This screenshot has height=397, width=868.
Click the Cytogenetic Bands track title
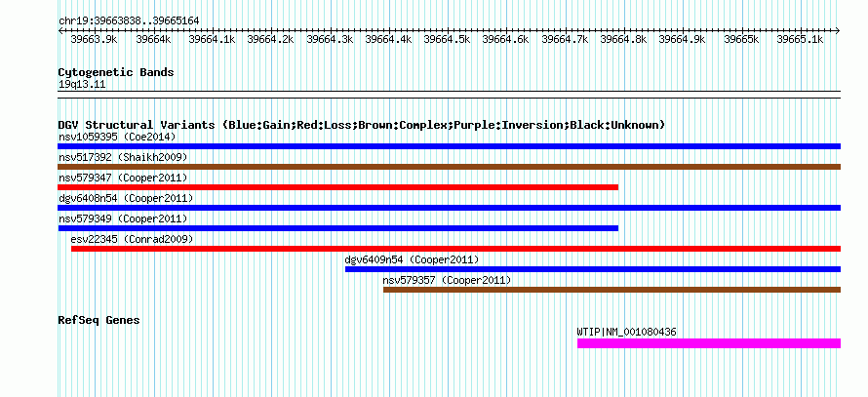pyautogui.click(x=116, y=72)
